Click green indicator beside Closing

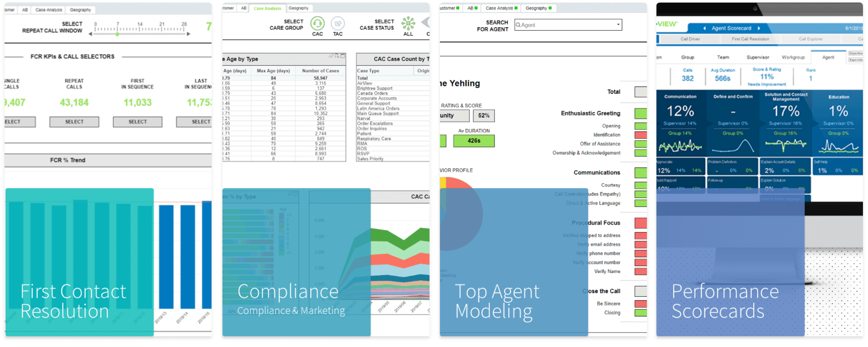[x=641, y=313]
